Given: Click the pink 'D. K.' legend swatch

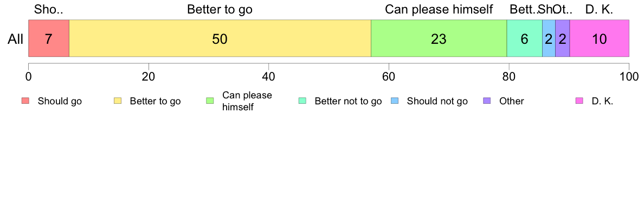Looking at the screenshot, I should pyautogui.click(x=579, y=101).
